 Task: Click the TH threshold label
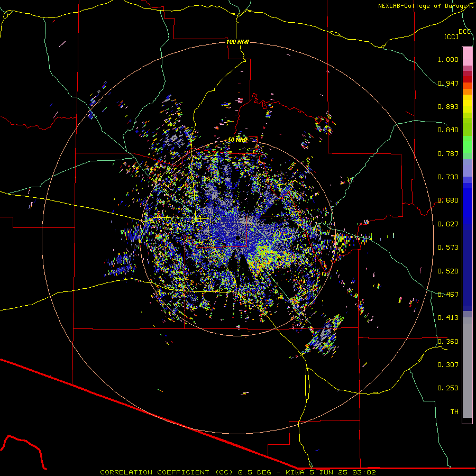click(454, 412)
